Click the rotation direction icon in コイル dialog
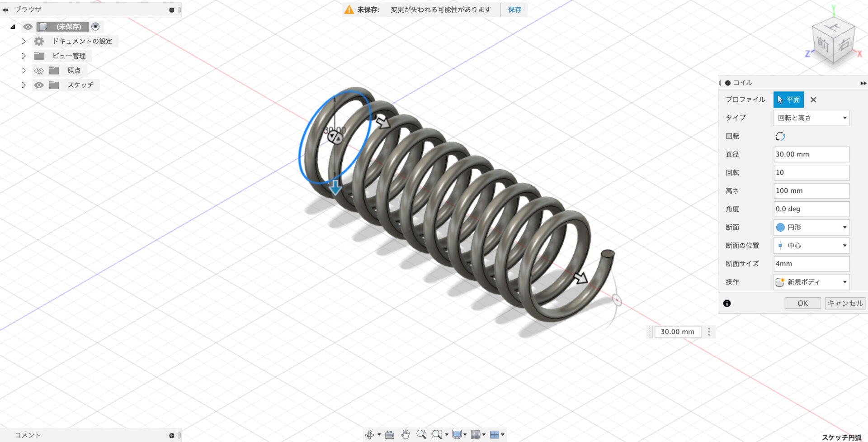 click(780, 136)
